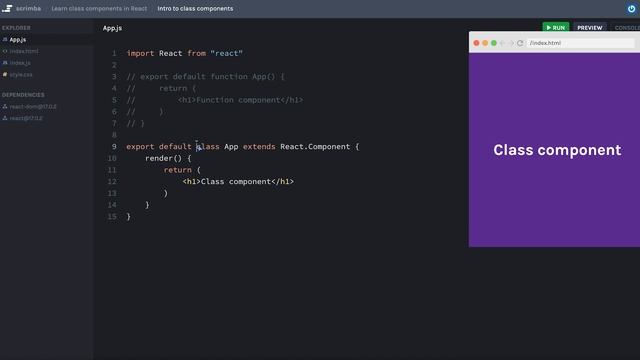Switch to the PREVIEW tab
640x360 pixels.
[589, 27]
